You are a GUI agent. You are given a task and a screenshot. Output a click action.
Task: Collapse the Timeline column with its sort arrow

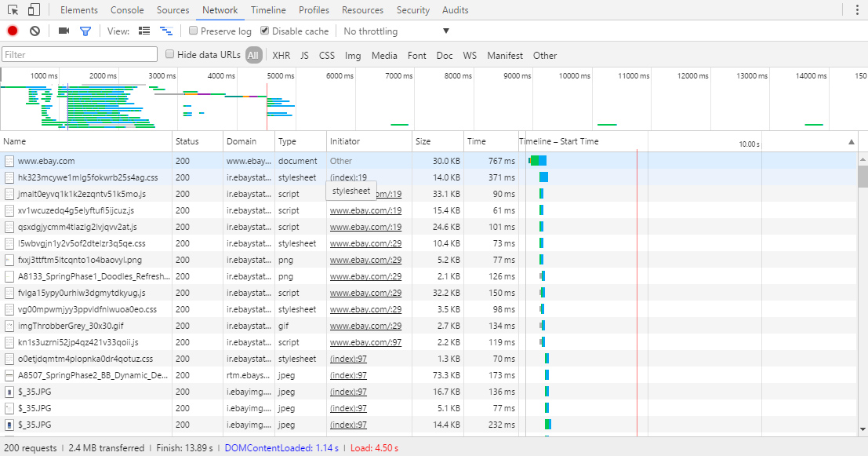[851, 143]
